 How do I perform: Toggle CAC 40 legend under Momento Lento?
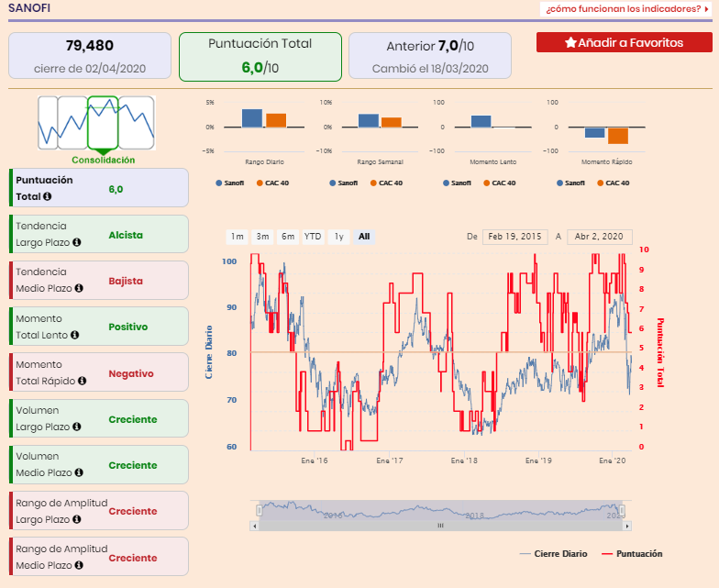499,183
